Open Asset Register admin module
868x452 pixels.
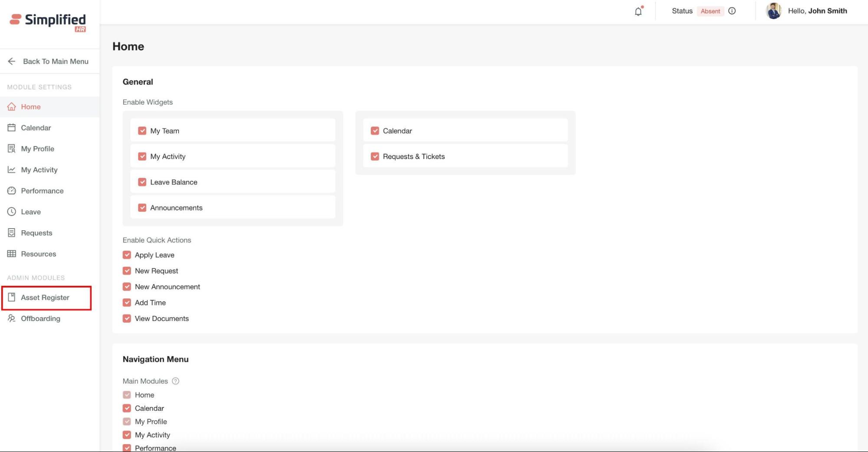pos(45,298)
